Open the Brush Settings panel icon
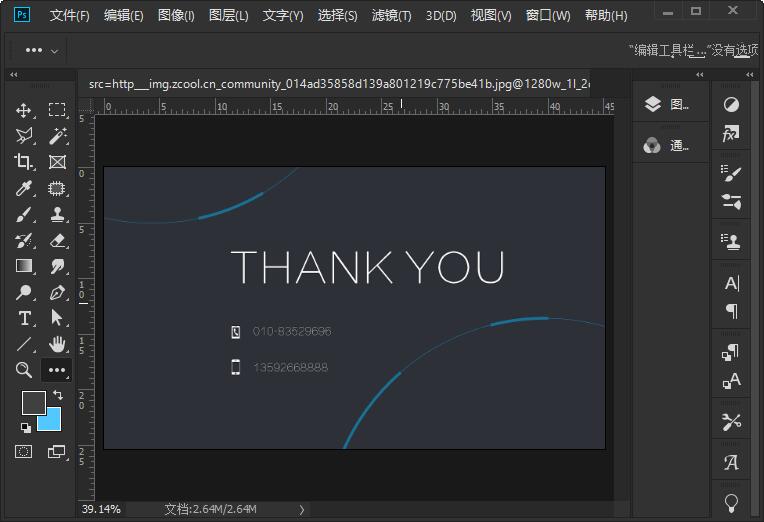This screenshot has width=764, height=522. [731, 173]
